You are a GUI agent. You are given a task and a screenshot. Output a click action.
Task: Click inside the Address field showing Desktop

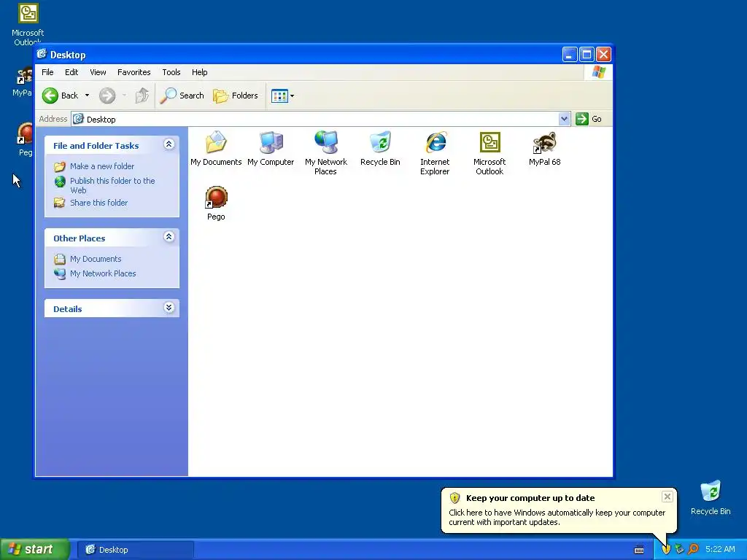pos(314,119)
